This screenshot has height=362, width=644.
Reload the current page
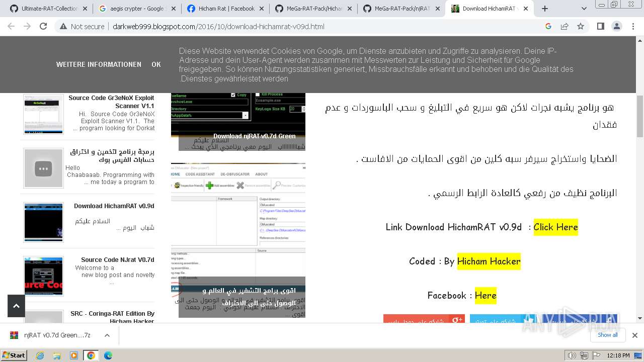pyautogui.click(x=43, y=26)
